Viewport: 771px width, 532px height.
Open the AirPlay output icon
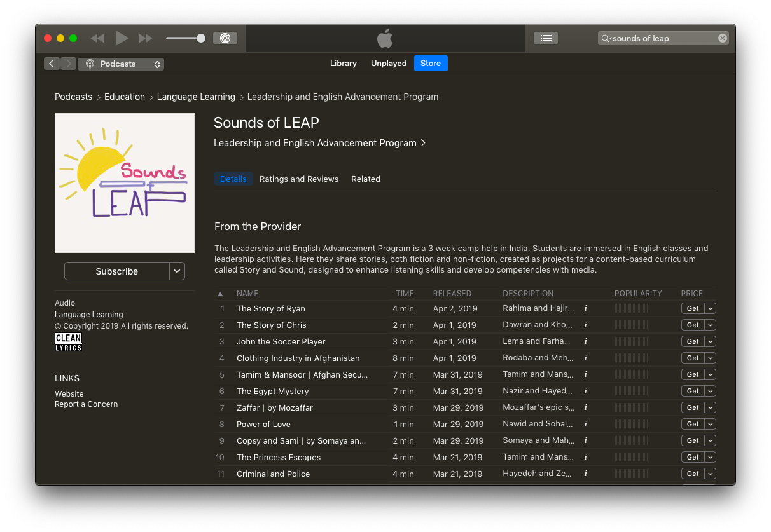click(x=225, y=38)
